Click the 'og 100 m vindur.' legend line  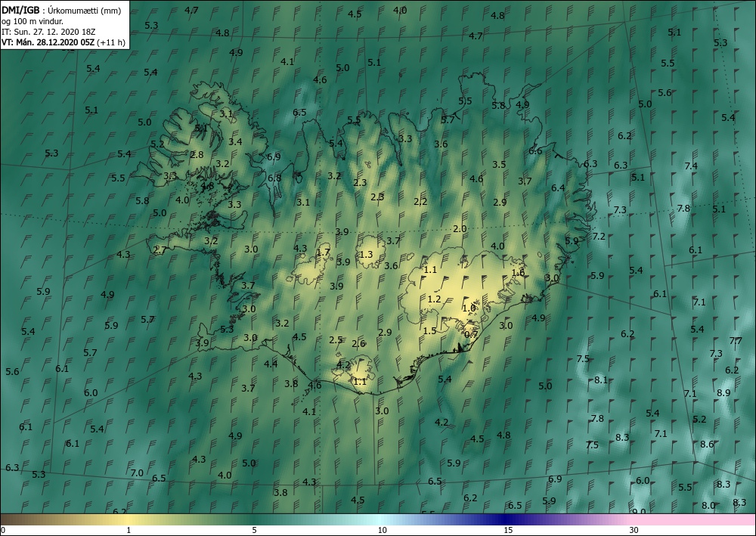click(33, 21)
